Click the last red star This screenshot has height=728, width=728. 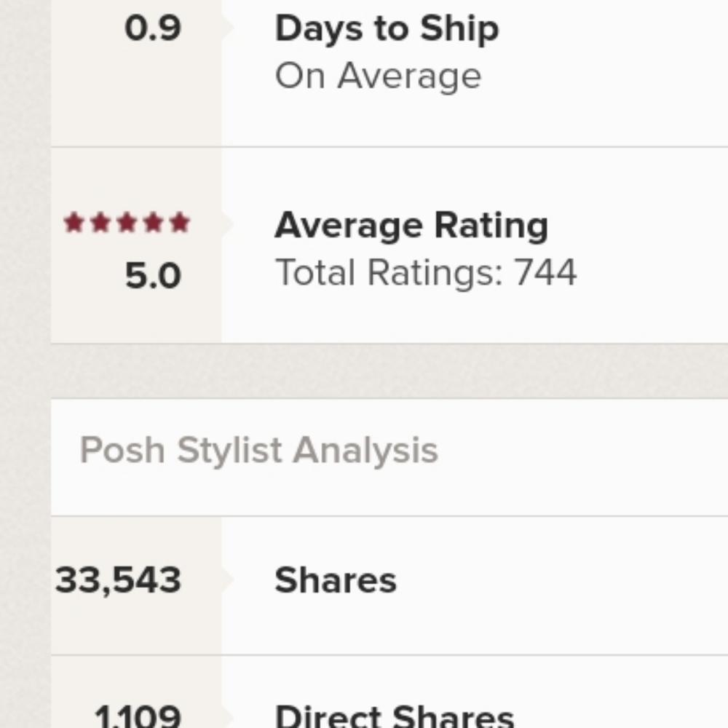[180, 222]
